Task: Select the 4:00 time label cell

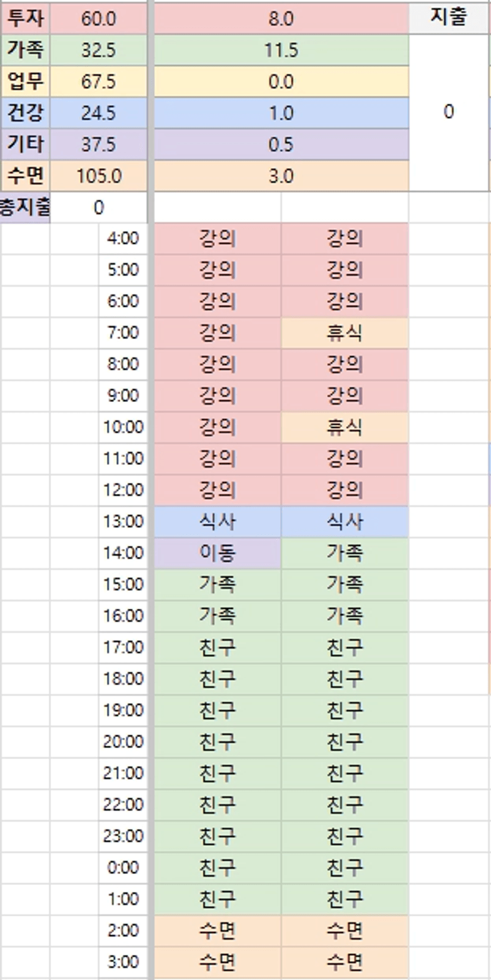Action: pos(123,238)
